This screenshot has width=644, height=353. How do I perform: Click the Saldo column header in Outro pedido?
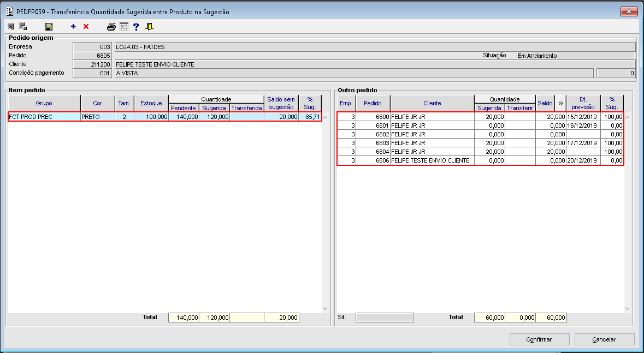tap(545, 103)
